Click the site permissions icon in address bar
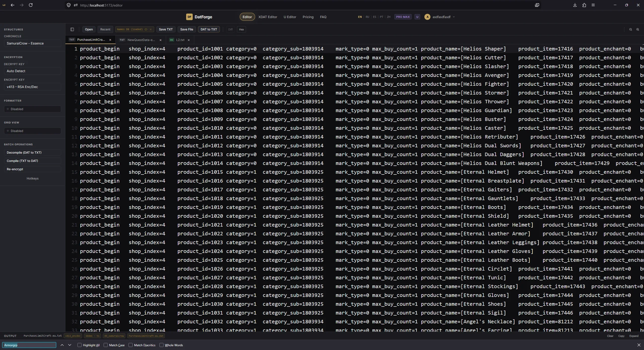Viewport: 644px width, 350px height. 75,5
